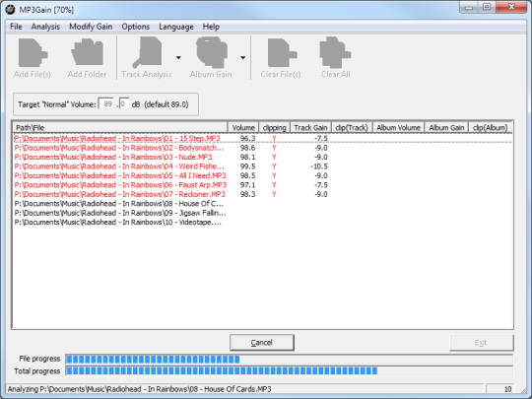Viewport: 532px width, 399px height.
Task: Click the 97.1 volume value
Action: [x=247, y=185]
